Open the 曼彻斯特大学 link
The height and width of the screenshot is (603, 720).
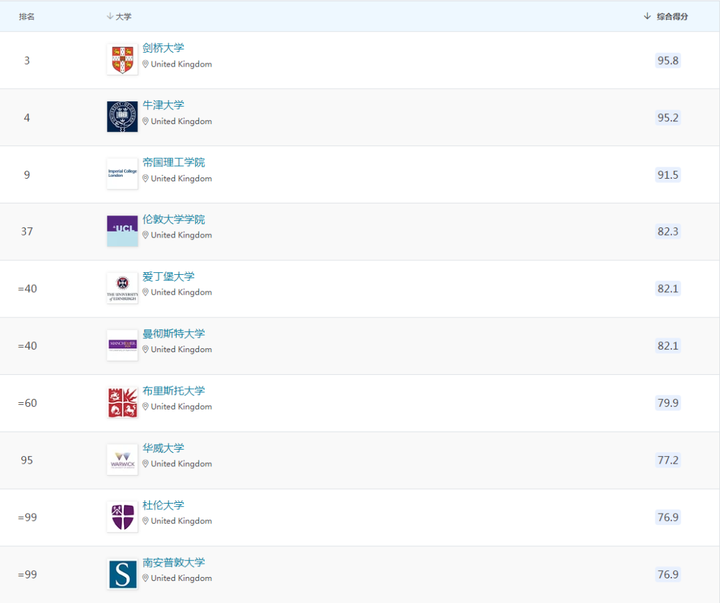click(174, 333)
